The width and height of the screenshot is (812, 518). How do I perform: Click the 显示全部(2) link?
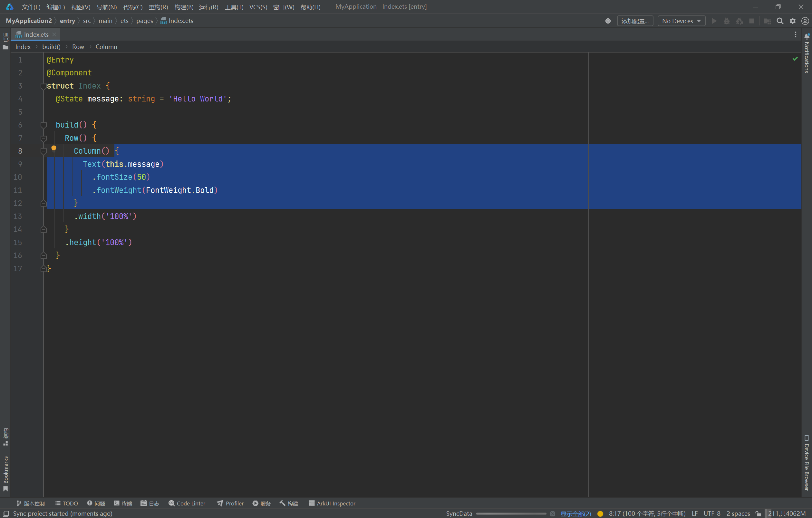575,513
